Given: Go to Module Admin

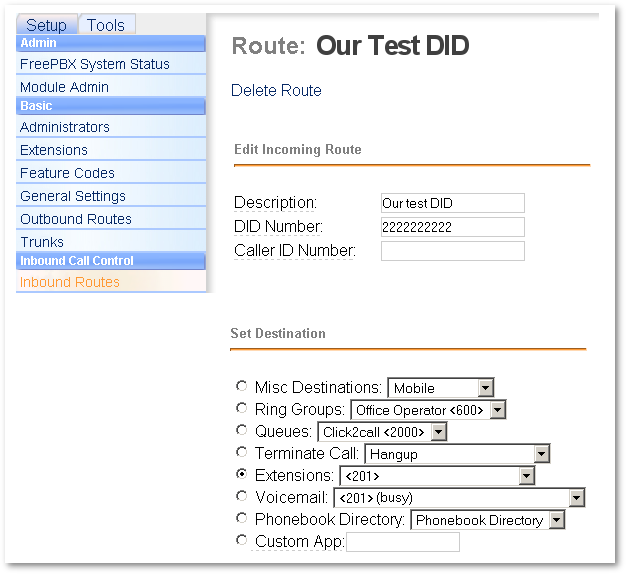Looking at the screenshot, I should click(x=64, y=87).
